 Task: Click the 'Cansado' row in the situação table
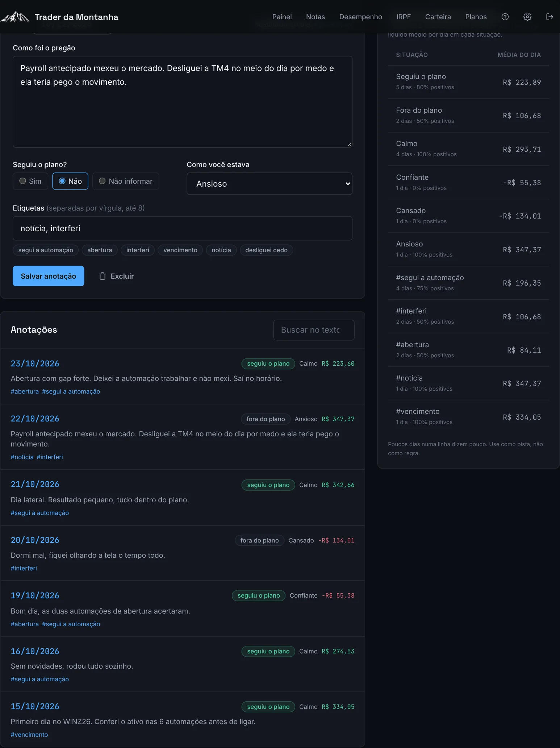468,216
